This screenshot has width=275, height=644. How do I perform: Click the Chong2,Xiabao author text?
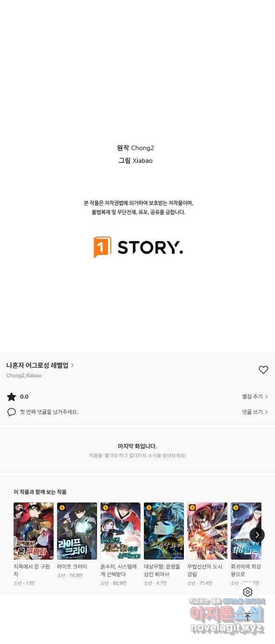(24, 375)
